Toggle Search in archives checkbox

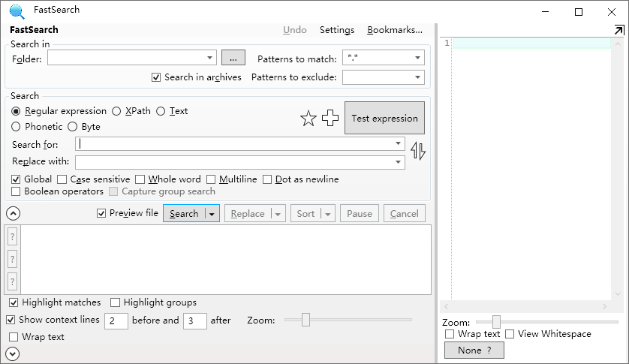tap(156, 77)
